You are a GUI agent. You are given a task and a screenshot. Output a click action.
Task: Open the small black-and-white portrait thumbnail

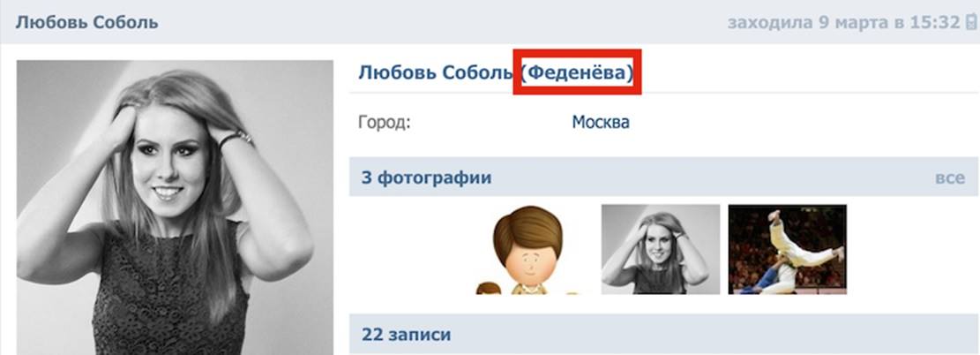(661, 249)
